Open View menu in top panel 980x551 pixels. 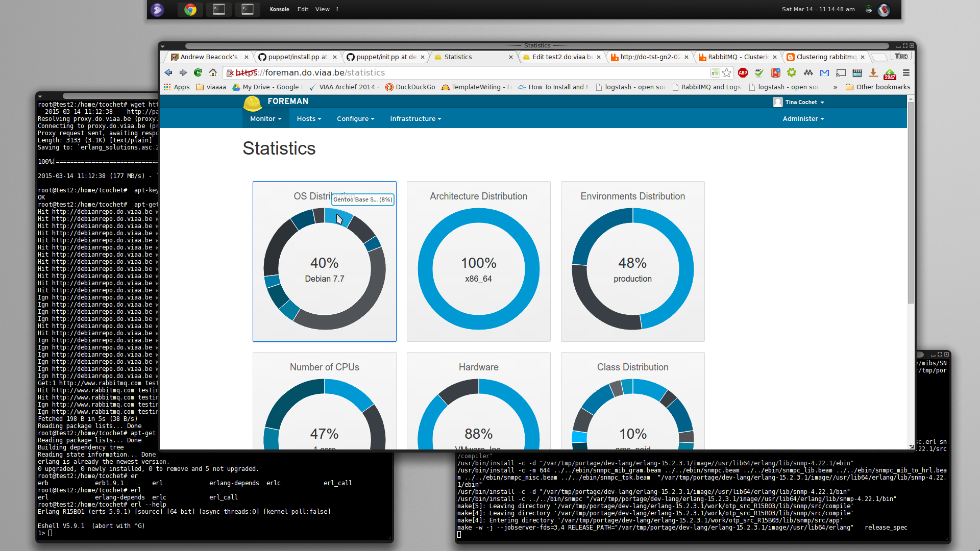tap(322, 10)
